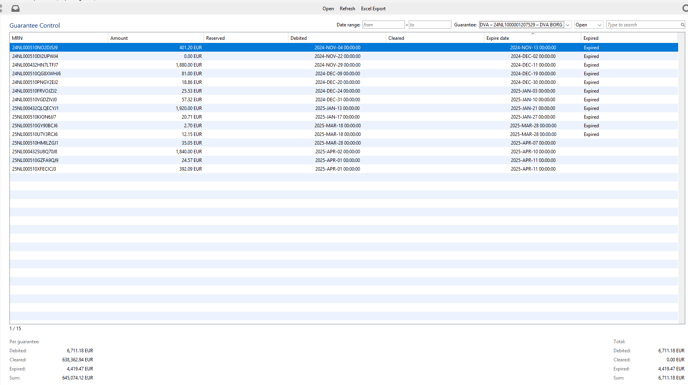Select the row with amount 81.00 EUR

(x=344, y=74)
